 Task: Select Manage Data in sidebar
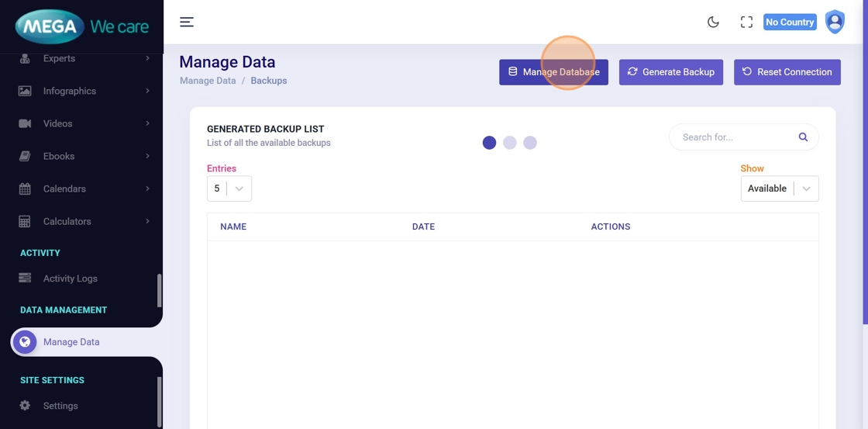click(71, 342)
